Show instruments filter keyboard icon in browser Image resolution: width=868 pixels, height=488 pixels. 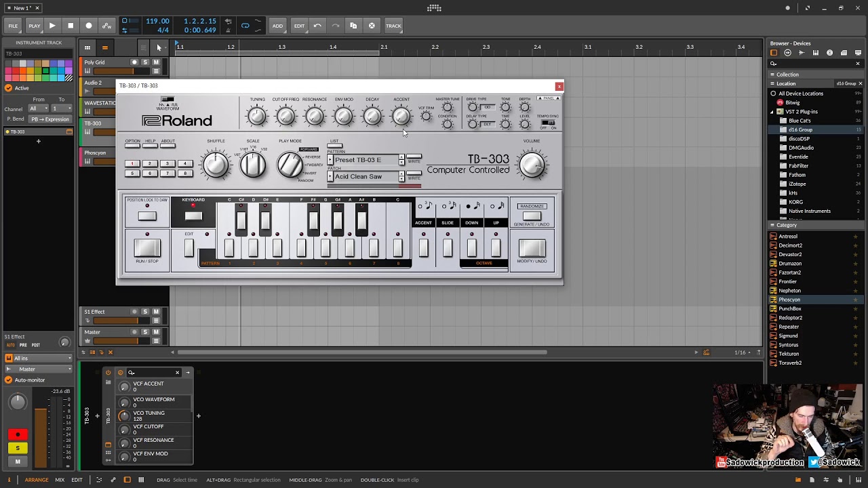point(816,53)
